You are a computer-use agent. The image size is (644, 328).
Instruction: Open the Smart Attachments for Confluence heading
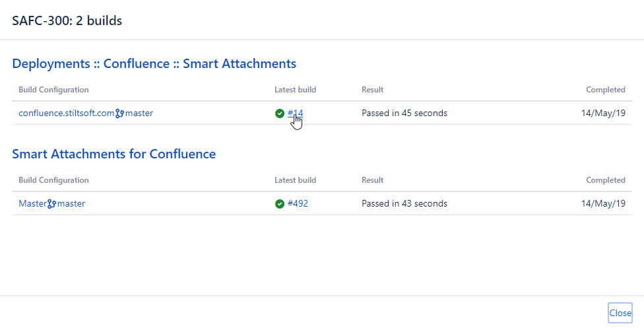click(113, 154)
